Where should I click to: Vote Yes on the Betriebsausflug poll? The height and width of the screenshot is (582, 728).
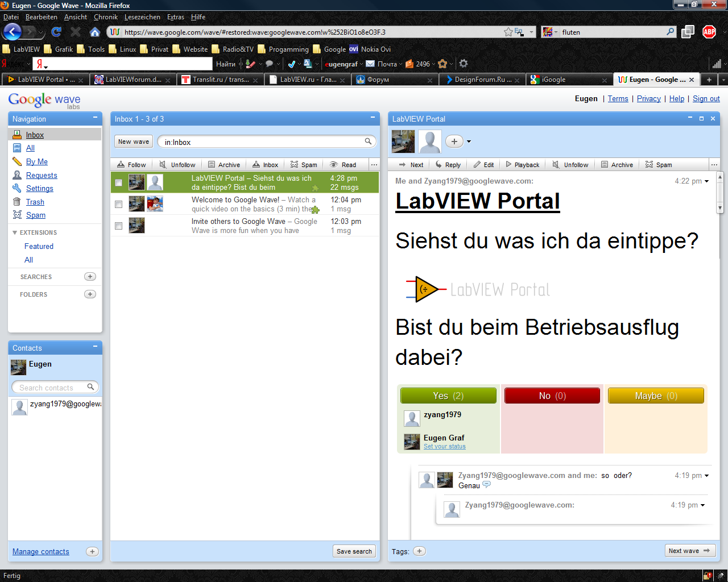[x=448, y=396]
